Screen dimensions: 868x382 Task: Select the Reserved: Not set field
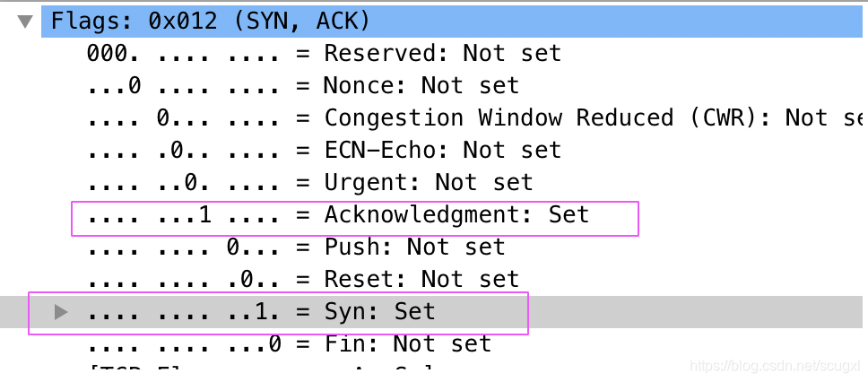(x=324, y=54)
